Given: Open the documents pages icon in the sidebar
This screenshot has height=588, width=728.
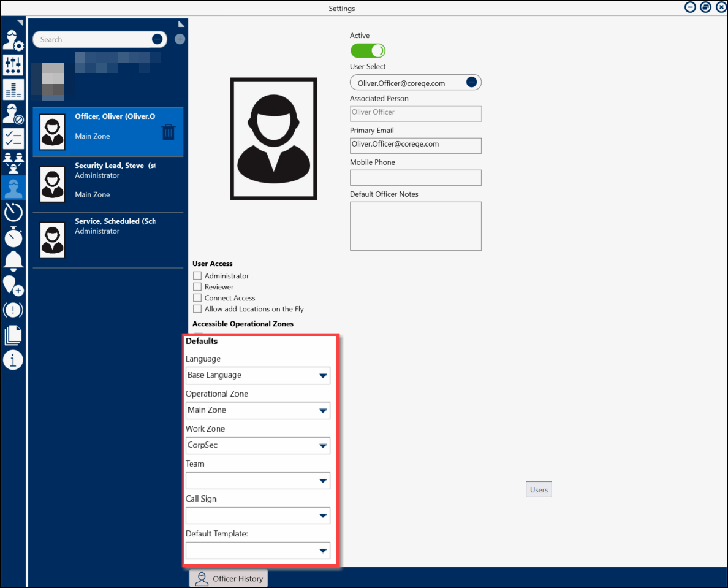Looking at the screenshot, I should click(13, 335).
